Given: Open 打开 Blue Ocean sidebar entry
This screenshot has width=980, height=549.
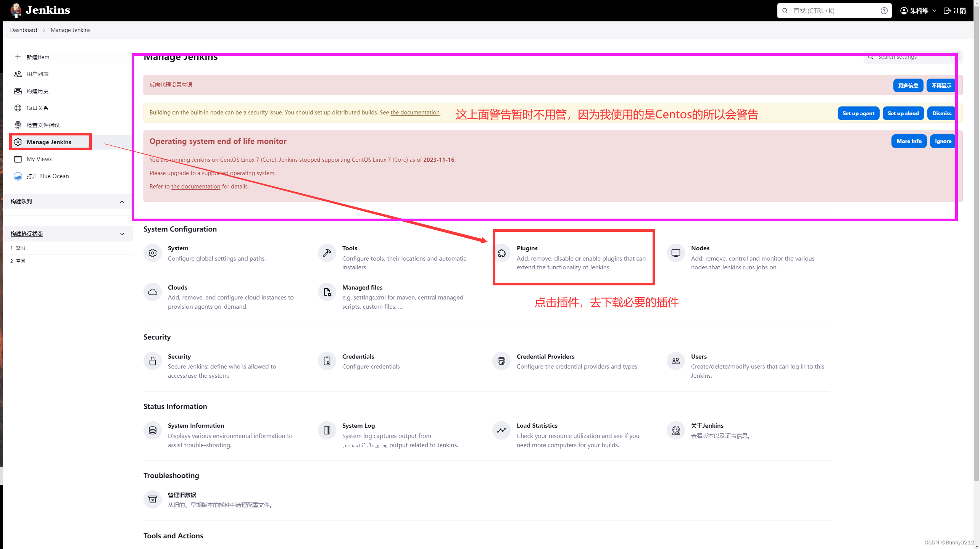Looking at the screenshot, I should (x=71, y=176).
